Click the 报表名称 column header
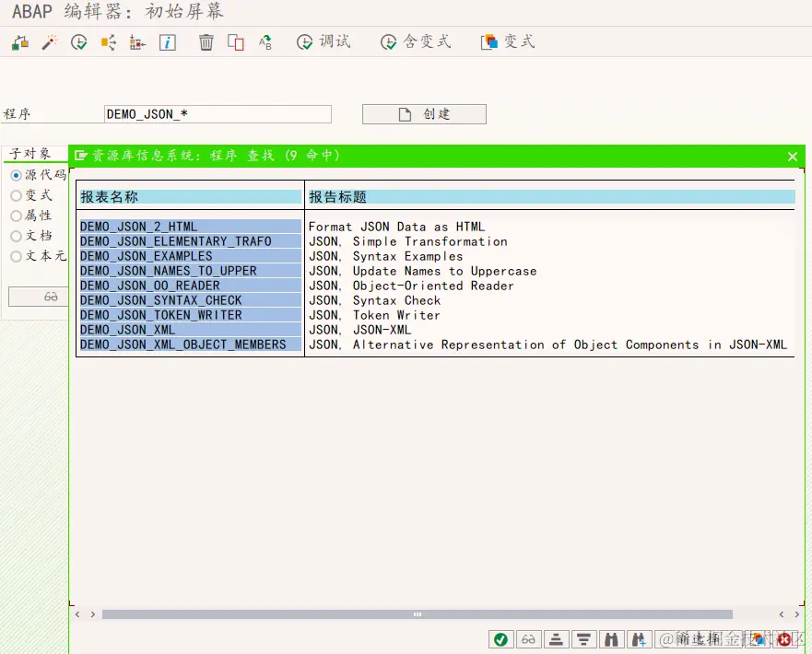Image resolution: width=812 pixels, height=654 pixels. [189, 196]
